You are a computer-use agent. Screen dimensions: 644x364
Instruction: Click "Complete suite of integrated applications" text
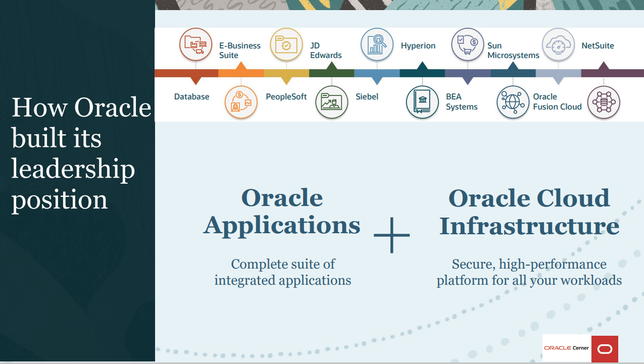[x=283, y=272]
